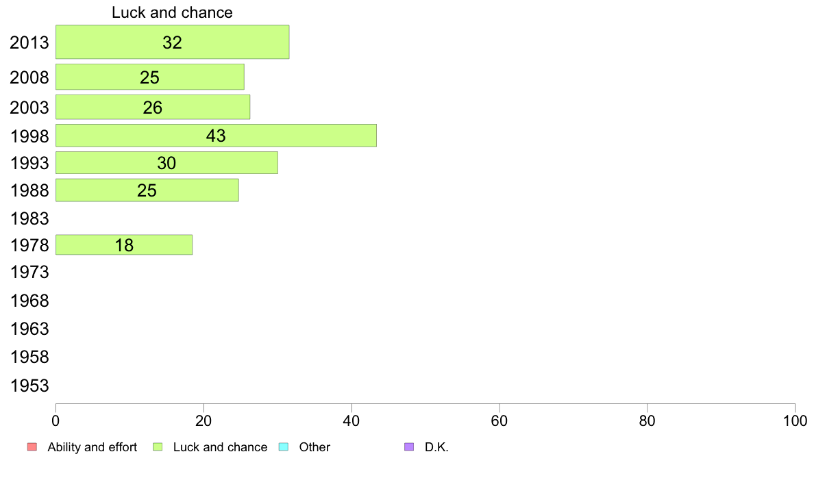Click the 2008 bar showing 25
This screenshot has width=814, height=504.
(x=149, y=77)
